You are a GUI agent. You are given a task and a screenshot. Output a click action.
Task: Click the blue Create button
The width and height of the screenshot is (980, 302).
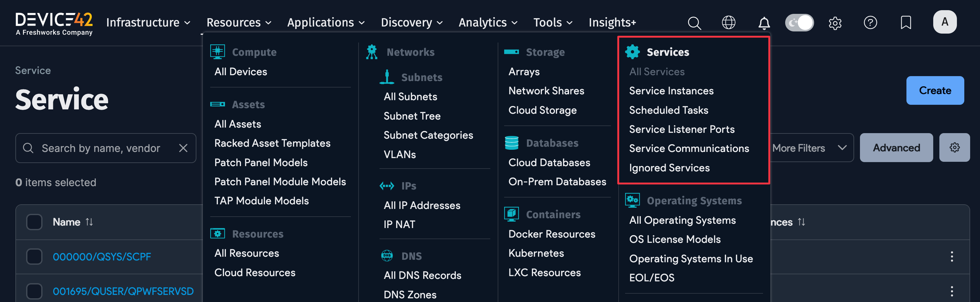(x=935, y=91)
